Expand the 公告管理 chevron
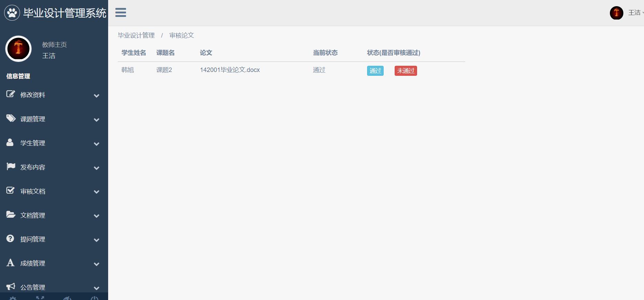 97,288
